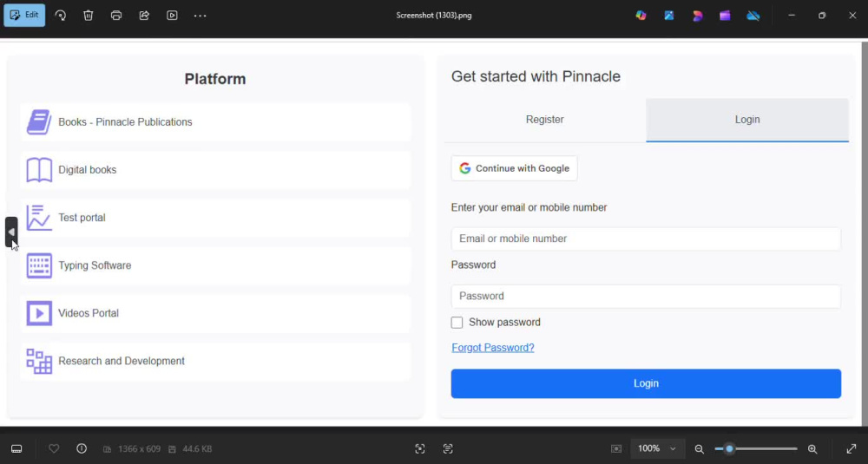Click the file size 44.6 KB text

click(x=197, y=448)
